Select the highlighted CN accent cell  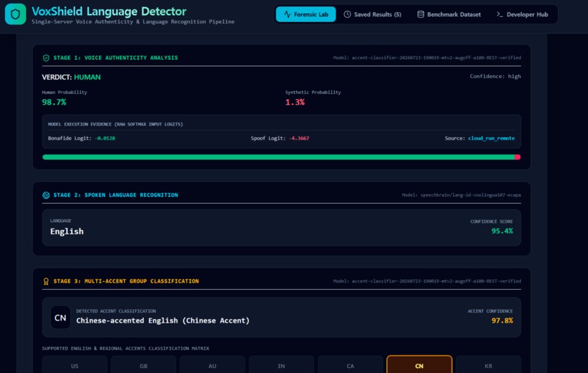(419, 366)
